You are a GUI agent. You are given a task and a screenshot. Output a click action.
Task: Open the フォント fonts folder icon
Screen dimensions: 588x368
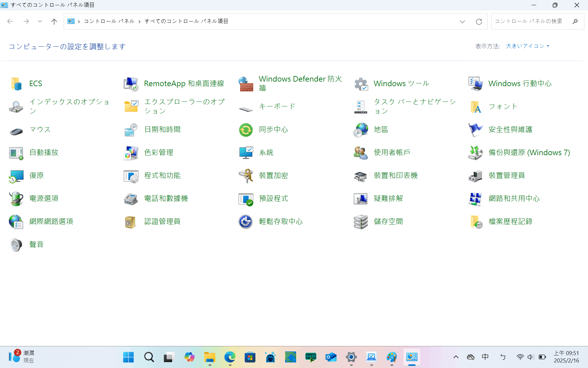(x=476, y=107)
